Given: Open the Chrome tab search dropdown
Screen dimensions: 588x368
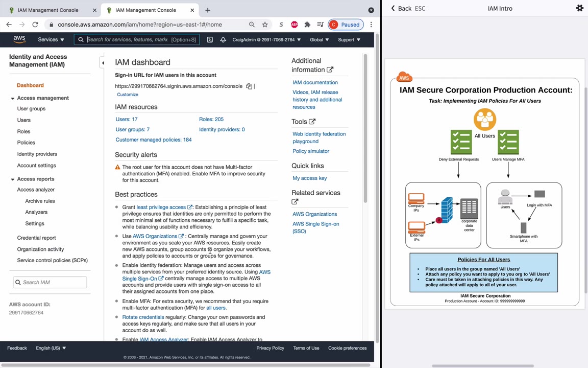Looking at the screenshot, I should (371, 10).
